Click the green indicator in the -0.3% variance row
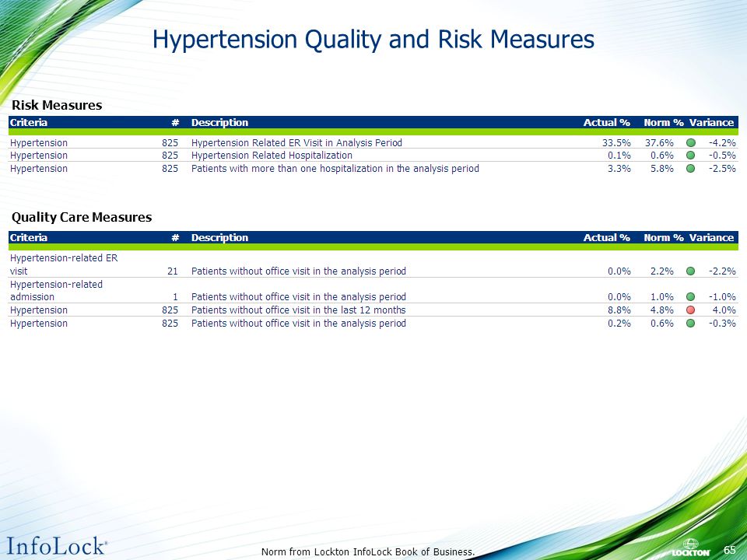747x560 pixels. (691, 324)
